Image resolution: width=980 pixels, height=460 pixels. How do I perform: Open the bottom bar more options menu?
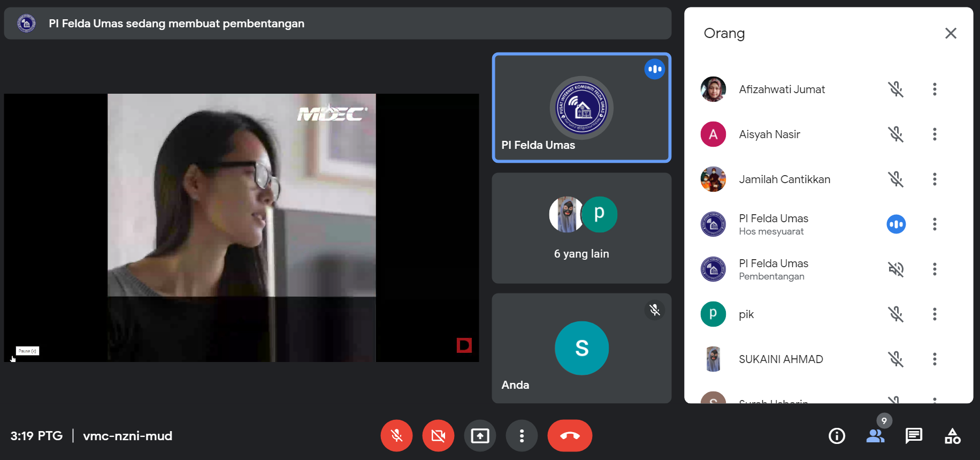click(522, 436)
